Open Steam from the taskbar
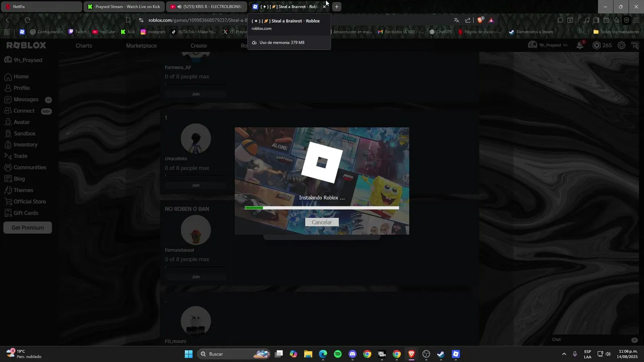 pos(441,354)
